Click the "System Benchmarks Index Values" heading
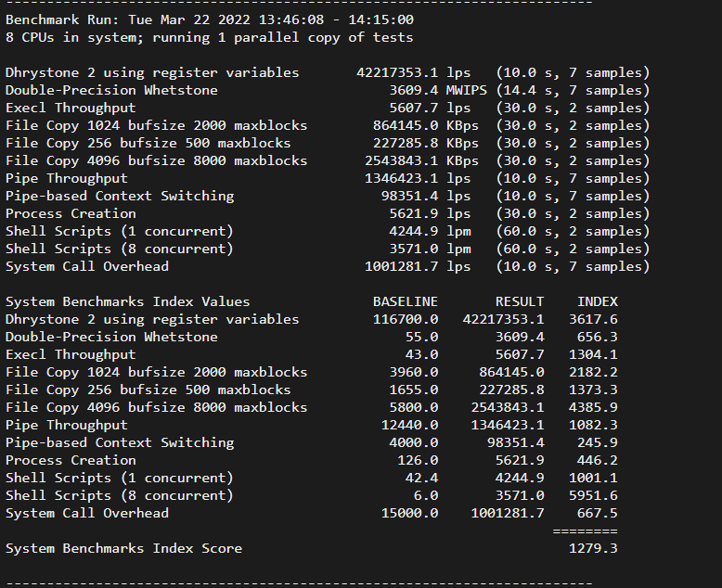 click(x=127, y=301)
